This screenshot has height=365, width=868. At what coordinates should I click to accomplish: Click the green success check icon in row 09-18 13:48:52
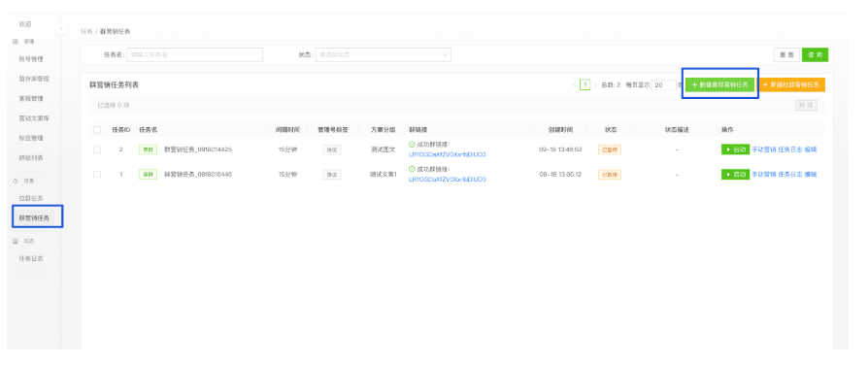412,144
